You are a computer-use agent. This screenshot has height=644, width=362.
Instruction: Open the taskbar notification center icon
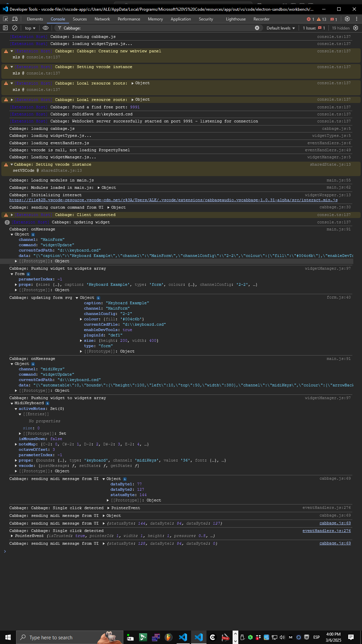(351, 637)
